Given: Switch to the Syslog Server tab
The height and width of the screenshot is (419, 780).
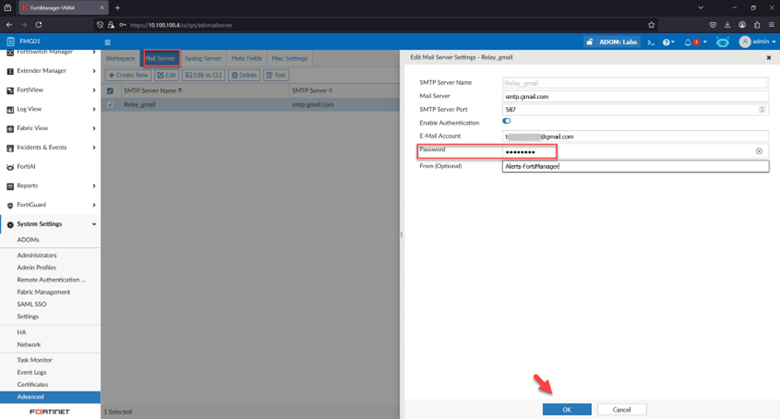Looking at the screenshot, I should click(x=203, y=58).
